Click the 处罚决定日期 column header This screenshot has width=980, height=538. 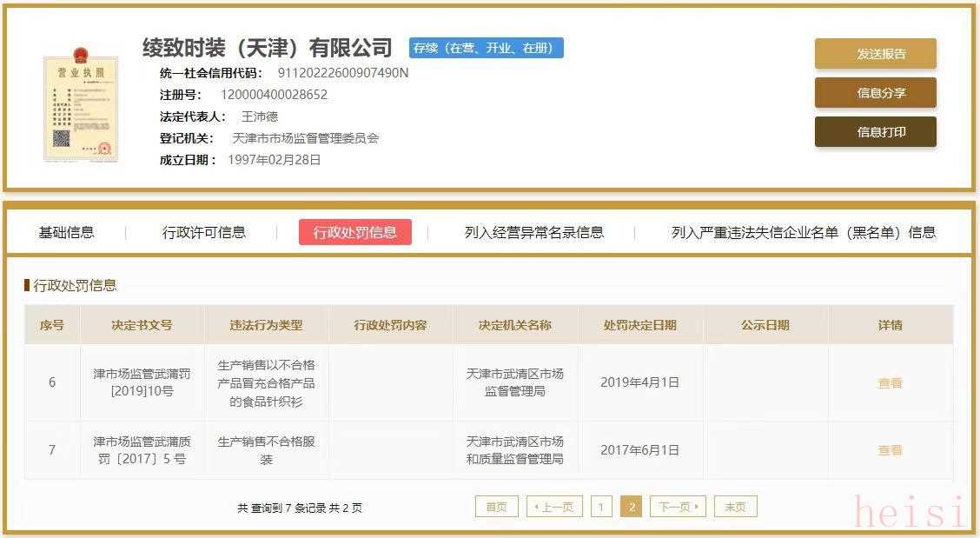pos(639,325)
